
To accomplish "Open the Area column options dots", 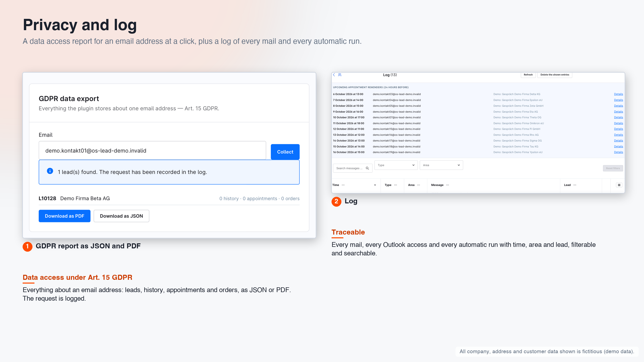I will coord(419,185).
